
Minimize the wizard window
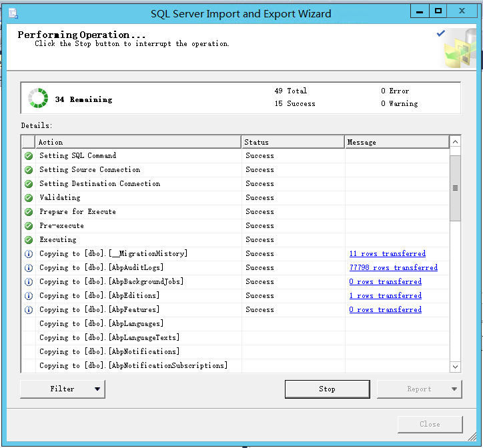pyautogui.click(x=419, y=11)
